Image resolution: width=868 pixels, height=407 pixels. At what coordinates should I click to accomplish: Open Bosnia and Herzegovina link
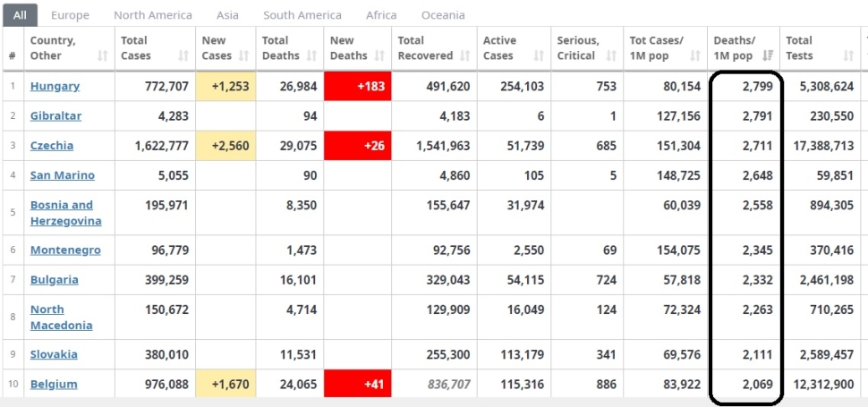coord(66,213)
